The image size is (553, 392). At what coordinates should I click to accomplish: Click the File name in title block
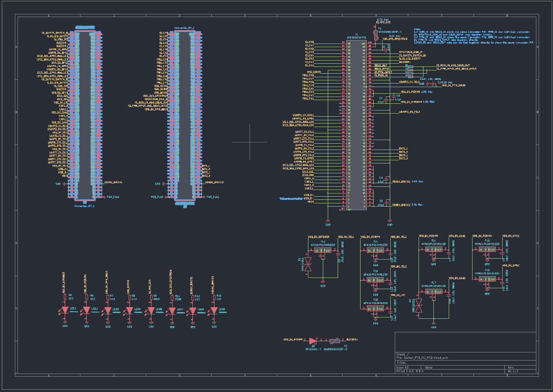click(x=423, y=358)
